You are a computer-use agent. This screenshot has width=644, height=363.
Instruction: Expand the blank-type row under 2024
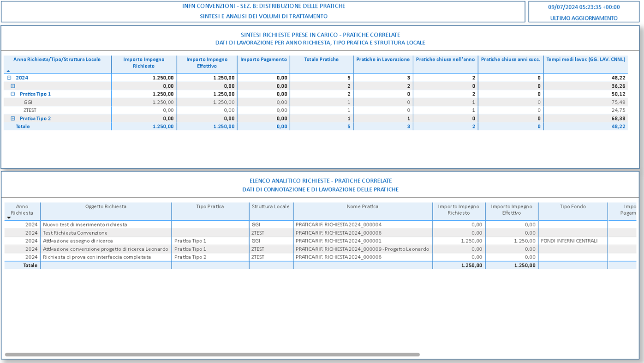tap(13, 86)
